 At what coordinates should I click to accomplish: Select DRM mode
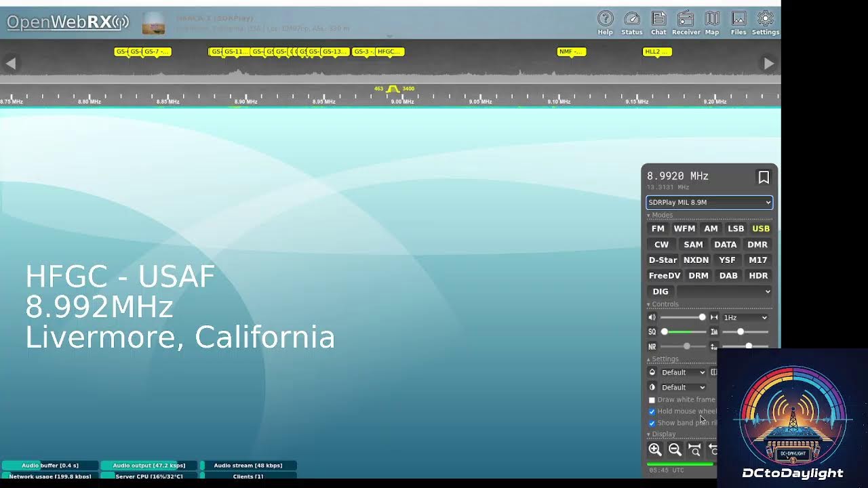click(698, 276)
